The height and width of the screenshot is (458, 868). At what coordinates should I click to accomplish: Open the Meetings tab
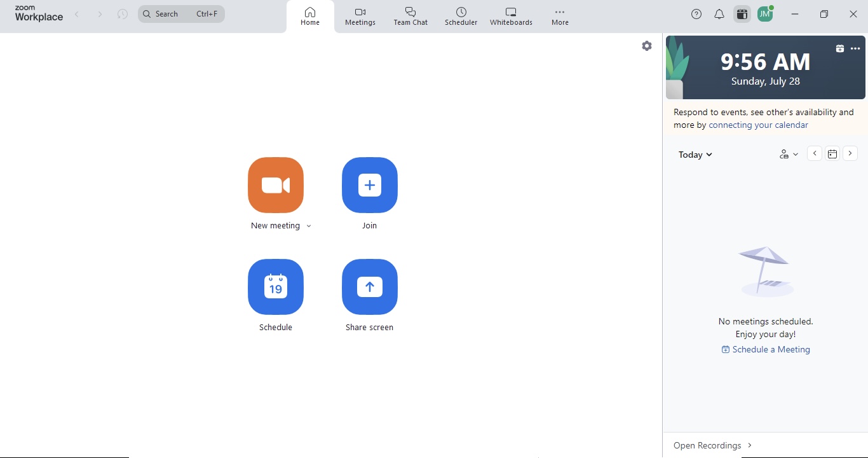pyautogui.click(x=360, y=17)
